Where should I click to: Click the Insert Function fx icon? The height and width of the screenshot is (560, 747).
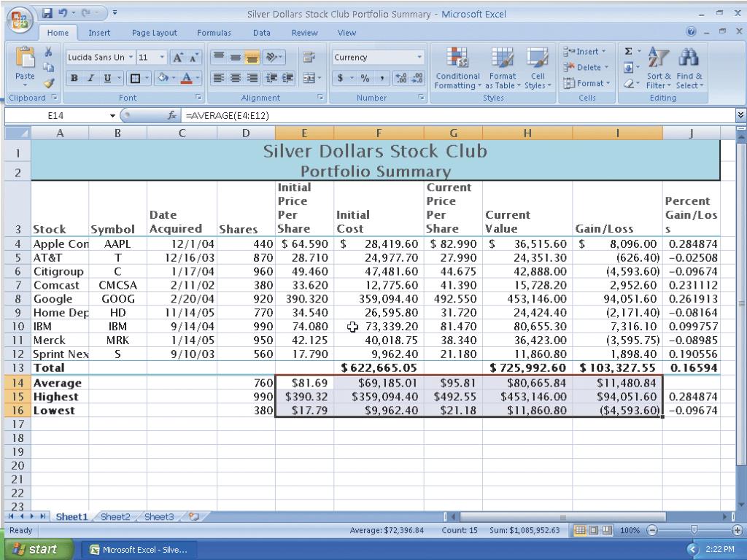tap(172, 116)
